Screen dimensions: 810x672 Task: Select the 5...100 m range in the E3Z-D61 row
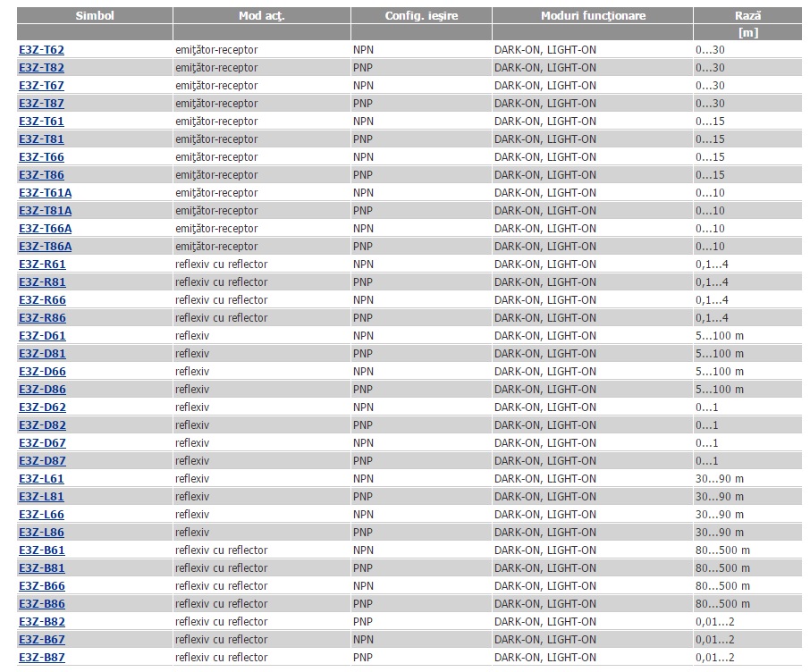(719, 336)
